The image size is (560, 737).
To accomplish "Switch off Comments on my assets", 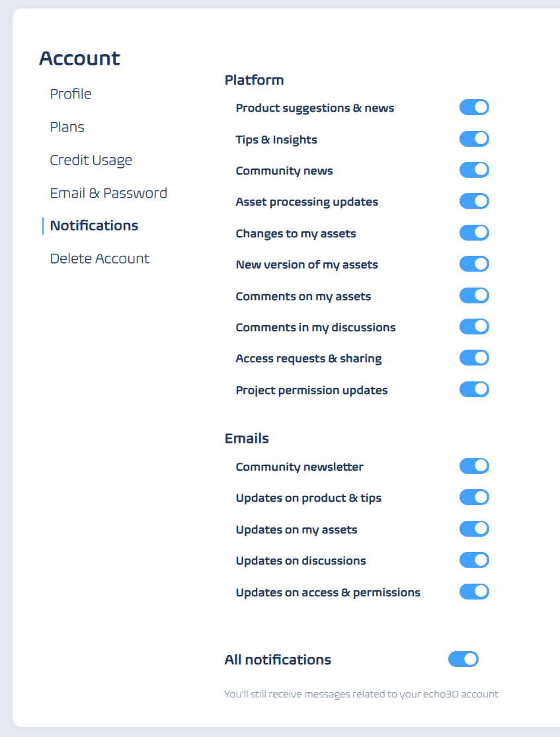I will point(474,295).
